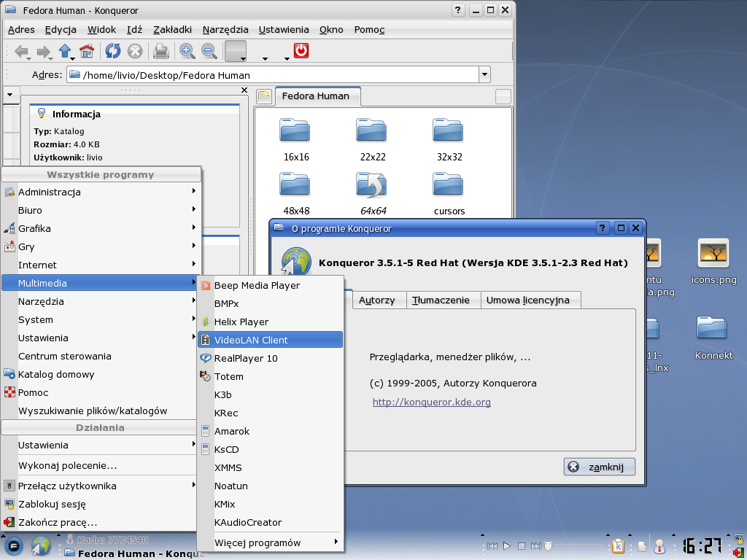Skip to next track in panel player
Viewport: 747px width, 560px height.
point(536,546)
